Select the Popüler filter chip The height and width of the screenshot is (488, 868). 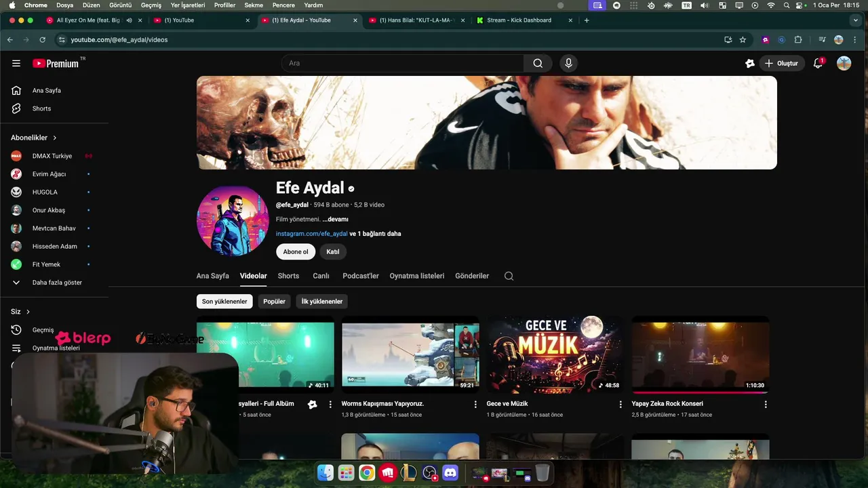pos(275,302)
